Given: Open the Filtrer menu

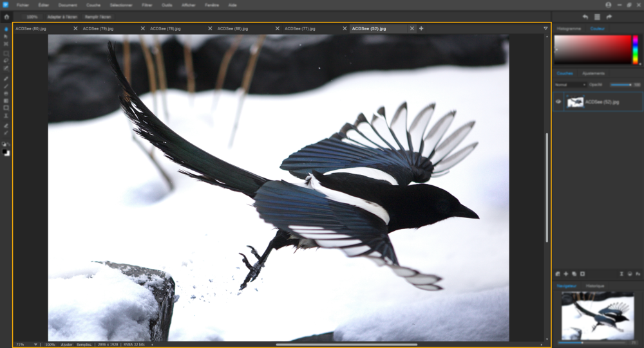Looking at the screenshot, I should tap(147, 5).
